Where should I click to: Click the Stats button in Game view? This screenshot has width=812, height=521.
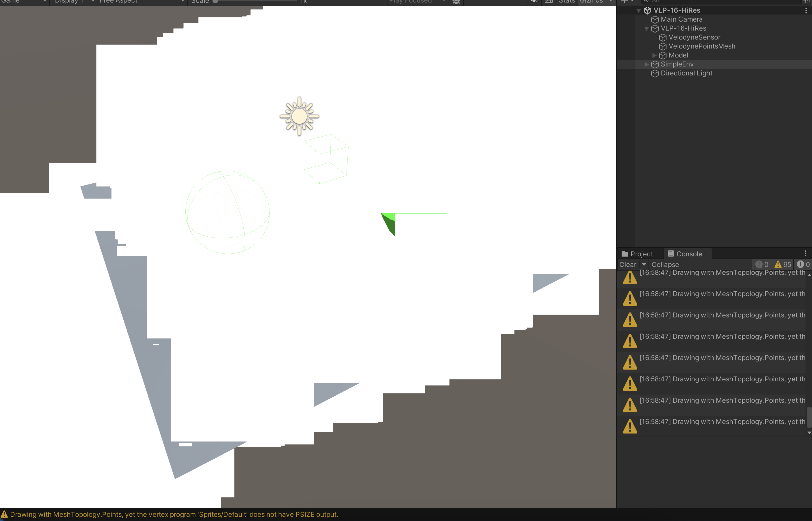tap(567, 1)
